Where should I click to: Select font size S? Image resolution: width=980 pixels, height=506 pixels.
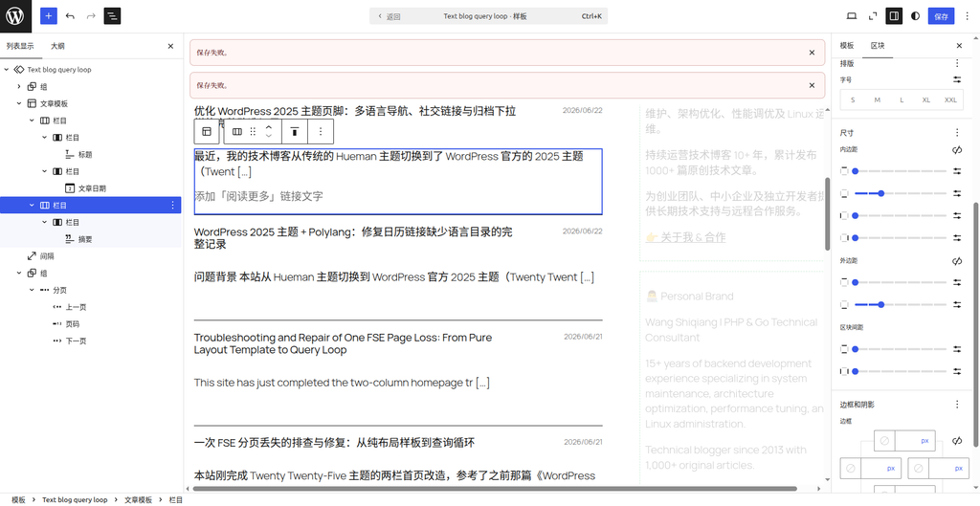[853, 99]
